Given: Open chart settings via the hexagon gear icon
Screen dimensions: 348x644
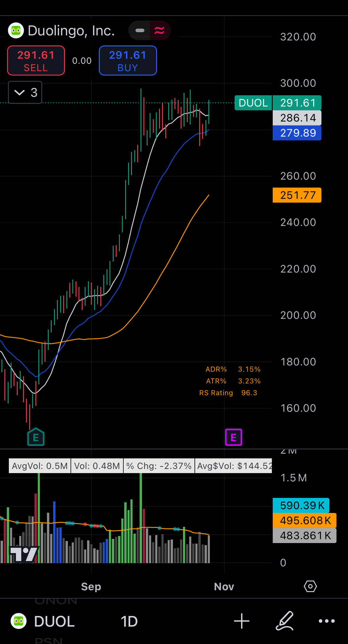Looking at the screenshot, I should [x=310, y=586].
